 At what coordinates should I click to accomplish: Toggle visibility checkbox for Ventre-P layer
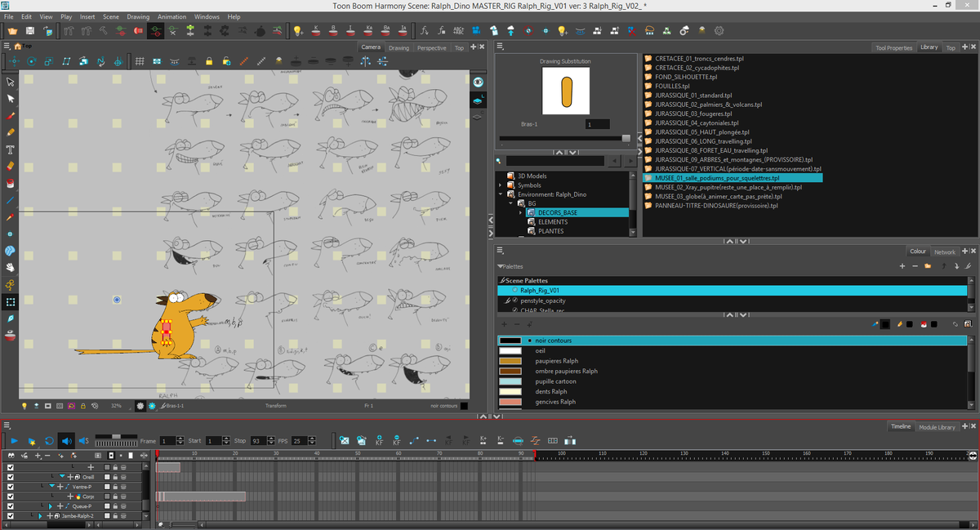click(11, 487)
